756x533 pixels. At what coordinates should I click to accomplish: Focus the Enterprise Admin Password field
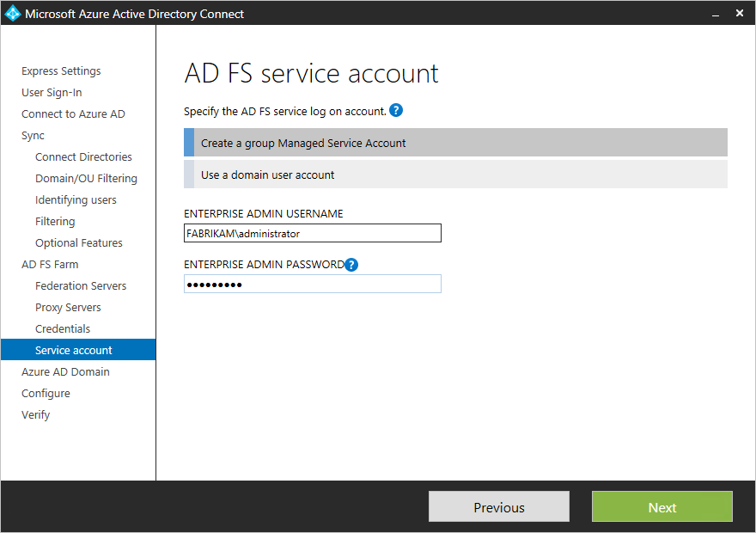313,284
